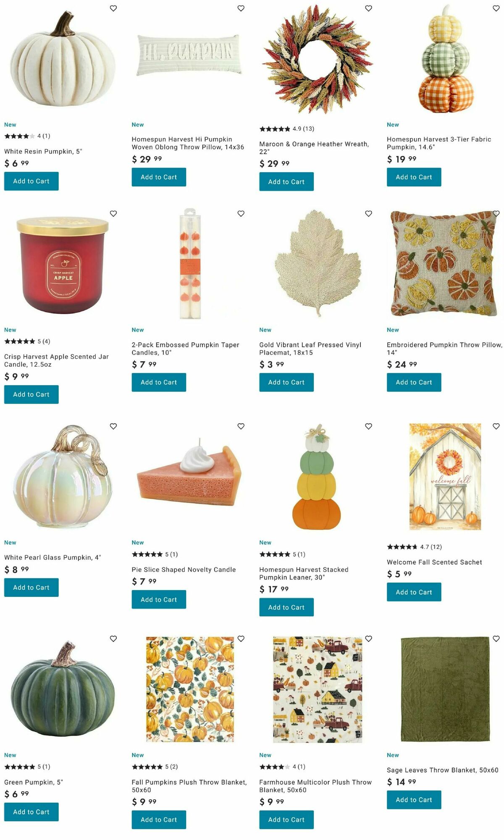The width and height of the screenshot is (504, 840).
Task: Favorite the White Resin Pumpkin with heart icon
Action: coord(113,8)
